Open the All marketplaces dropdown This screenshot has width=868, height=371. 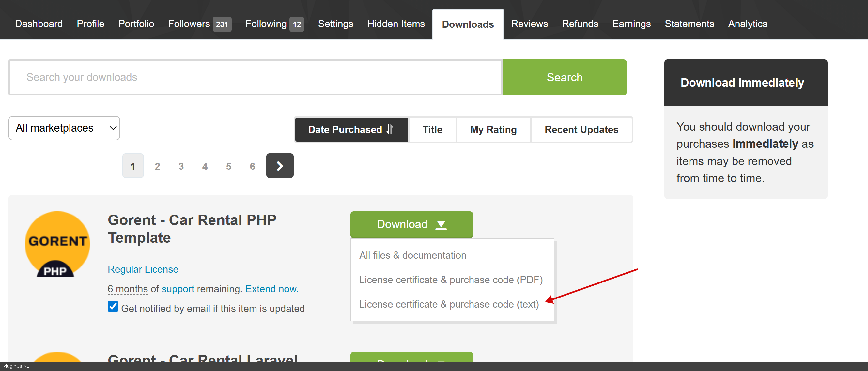coord(64,128)
